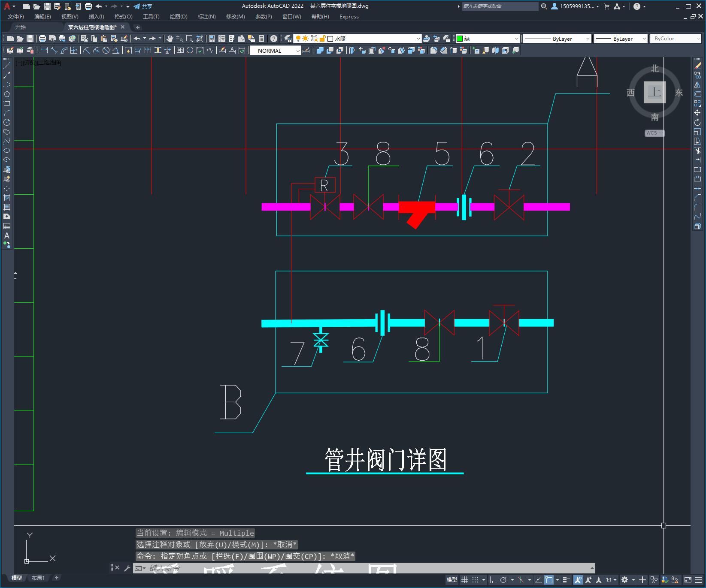The height and width of the screenshot is (588, 706).
Task: Select the Multiline Text tool
Action: pyautogui.click(x=7, y=235)
